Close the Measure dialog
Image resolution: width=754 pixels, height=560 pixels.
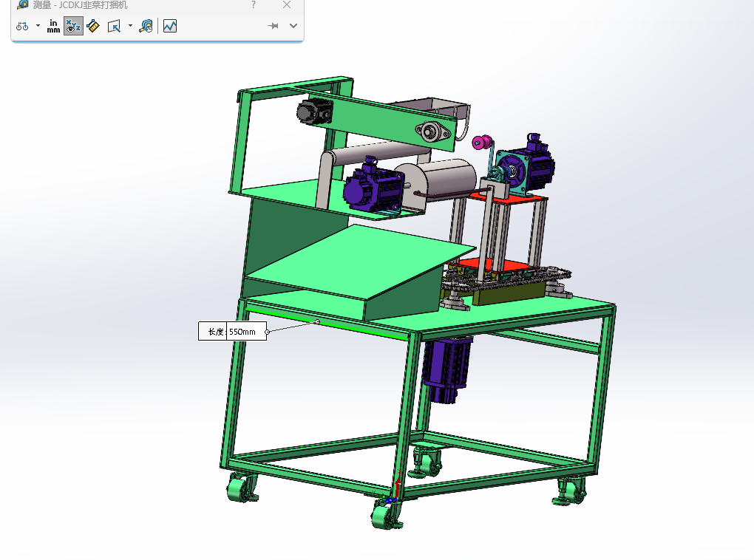click(x=287, y=5)
